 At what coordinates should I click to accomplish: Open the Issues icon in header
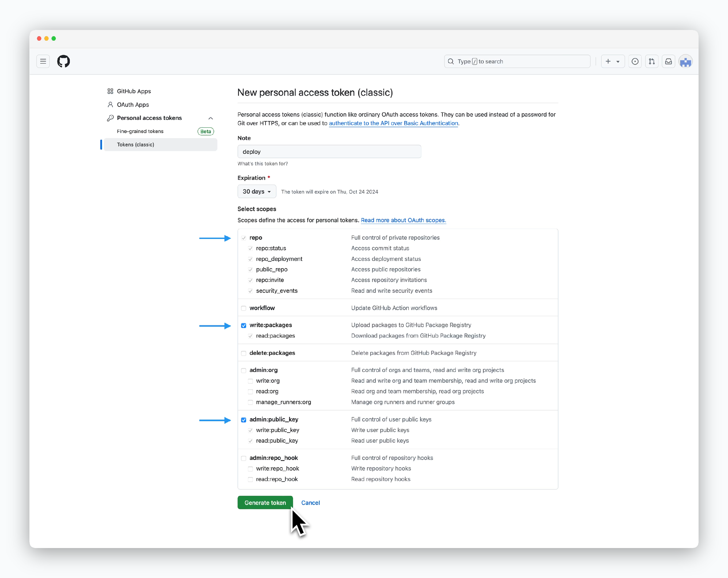(635, 62)
